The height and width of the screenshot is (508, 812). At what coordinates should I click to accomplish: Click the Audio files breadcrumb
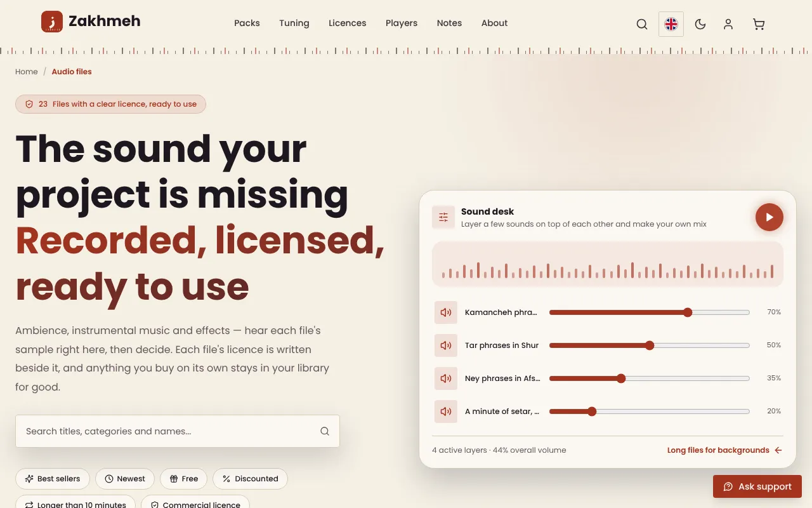pyautogui.click(x=72, y=72)
